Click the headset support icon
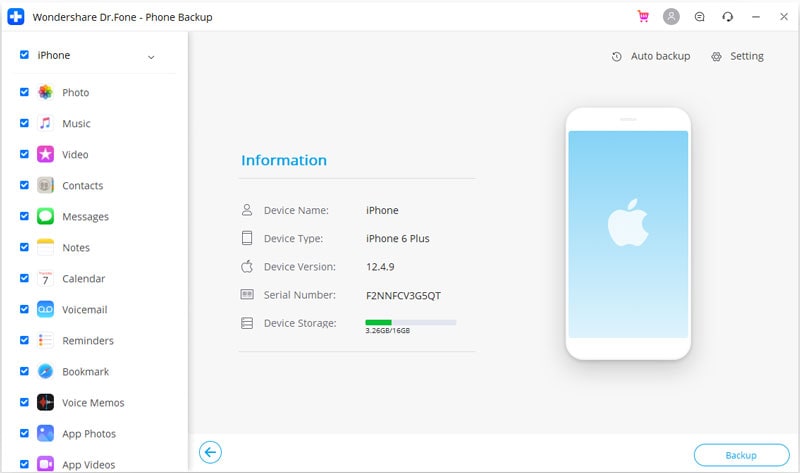This screenshot has height=473, width=800. coord(727,17)
